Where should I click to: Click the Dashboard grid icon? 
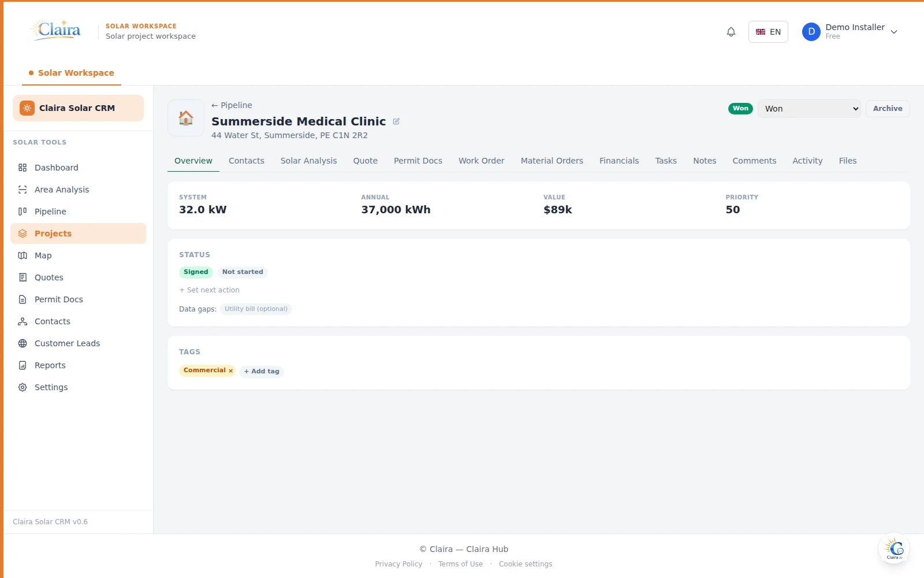tap(23, 168)
